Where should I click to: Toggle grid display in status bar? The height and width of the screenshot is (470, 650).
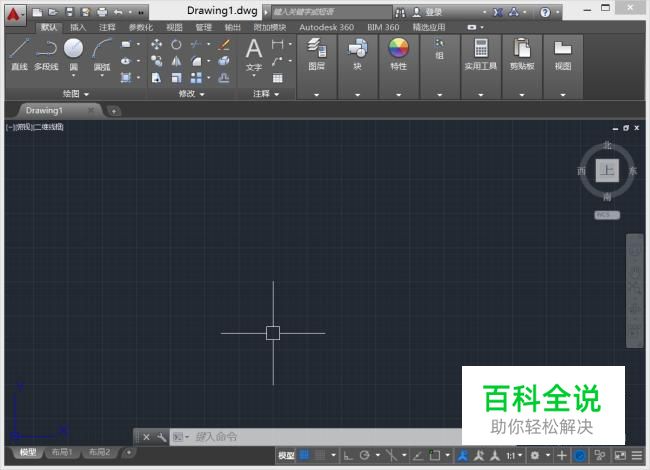click(304, 455)
